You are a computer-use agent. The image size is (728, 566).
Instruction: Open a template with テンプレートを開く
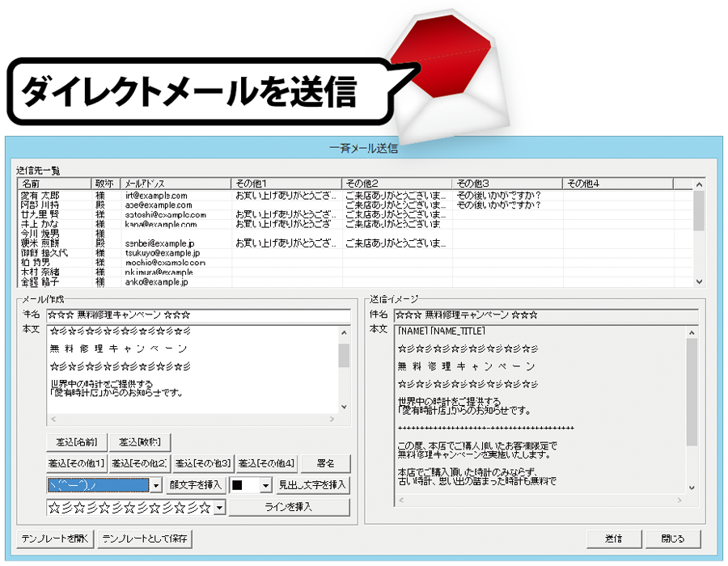coord(56,539)
